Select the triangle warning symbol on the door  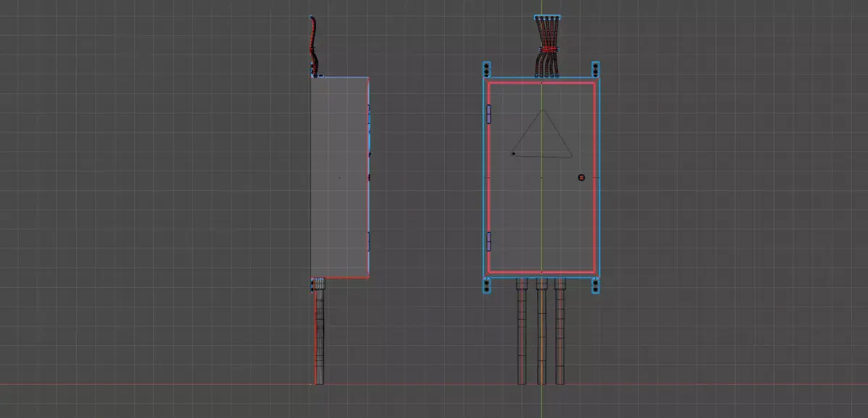coord(541,134)
